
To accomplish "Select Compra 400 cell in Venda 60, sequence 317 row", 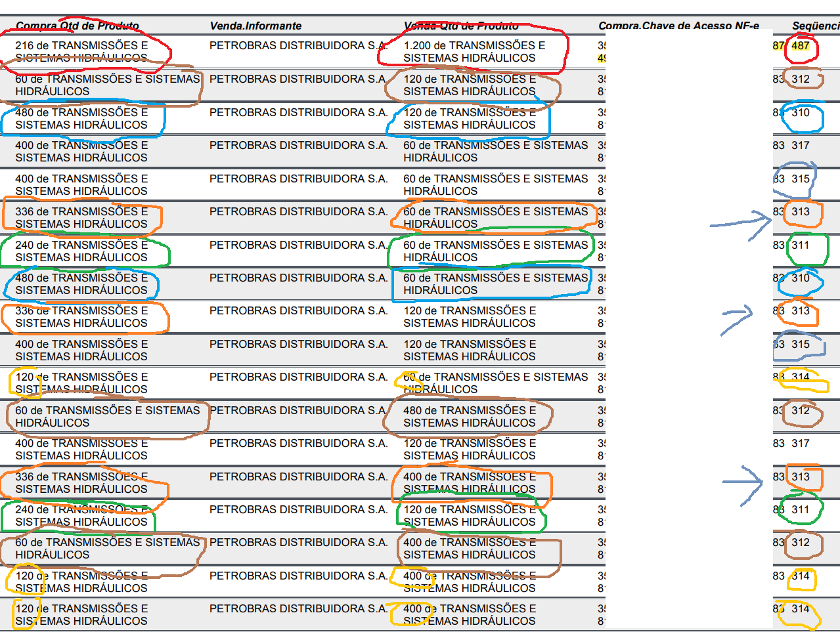I will 81,152.
